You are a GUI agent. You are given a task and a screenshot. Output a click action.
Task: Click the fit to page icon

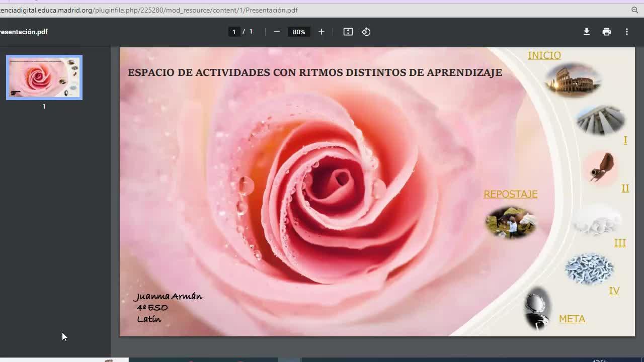pos(348,32)
